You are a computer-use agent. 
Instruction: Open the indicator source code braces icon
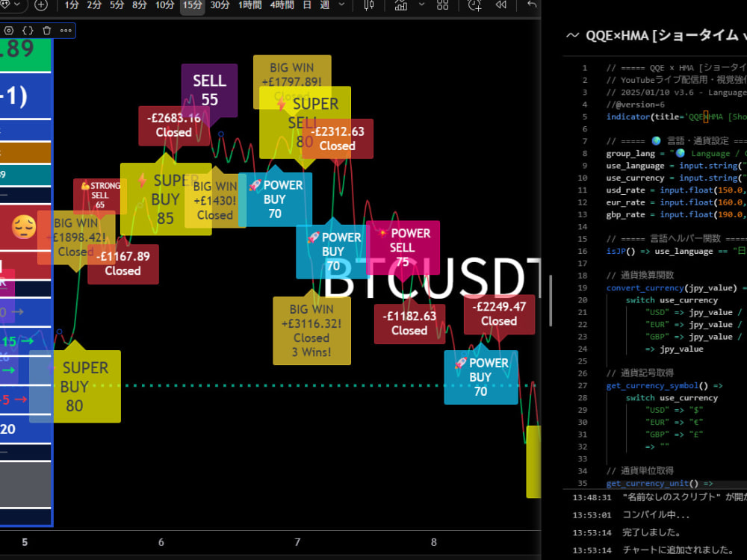(28, 31)
